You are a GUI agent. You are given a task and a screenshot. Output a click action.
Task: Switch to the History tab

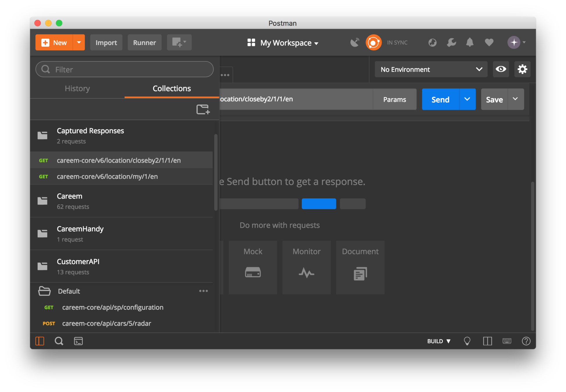77,88
